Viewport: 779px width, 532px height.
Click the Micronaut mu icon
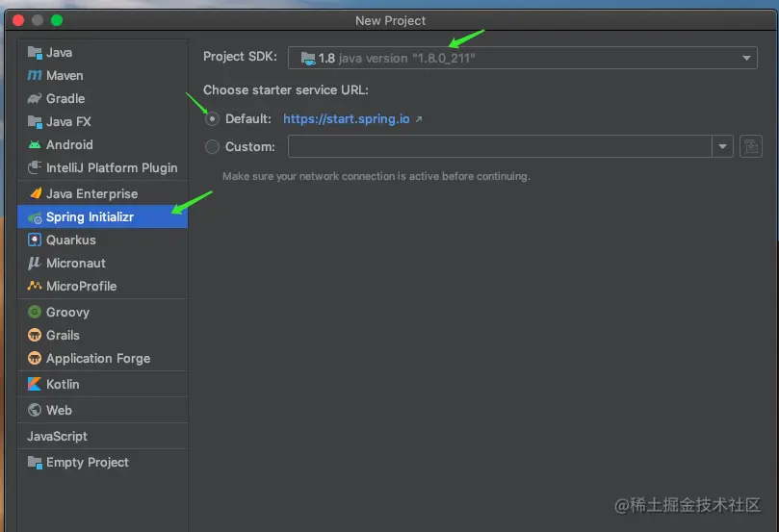(35, 263)
